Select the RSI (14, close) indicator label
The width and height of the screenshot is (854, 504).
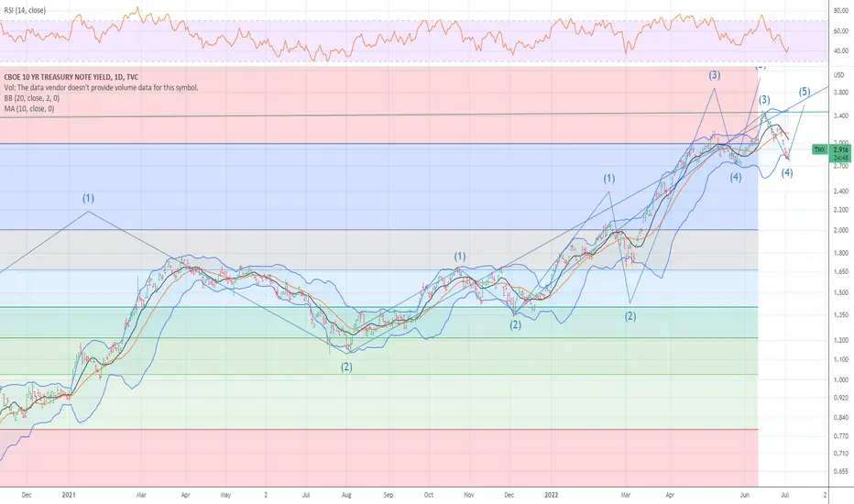pyautogui.click(x=25, y=10)
